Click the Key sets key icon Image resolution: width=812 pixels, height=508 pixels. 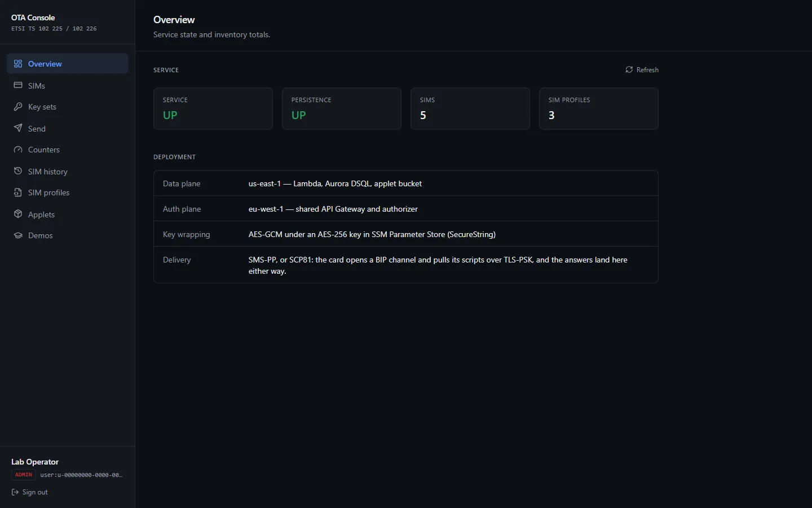pyautogui.click(x=18, y=107)
